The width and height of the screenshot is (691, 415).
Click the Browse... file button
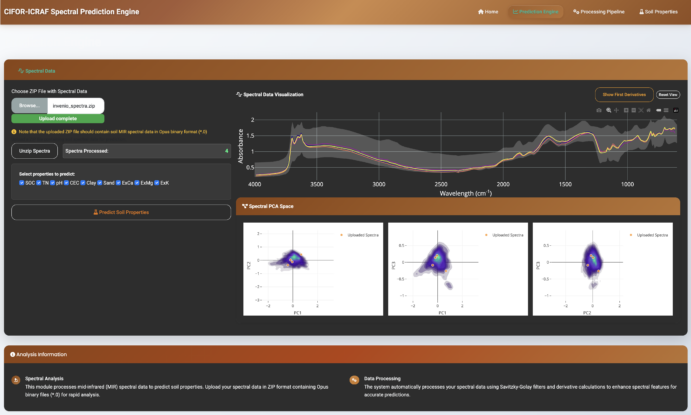[x=29, y=106]
